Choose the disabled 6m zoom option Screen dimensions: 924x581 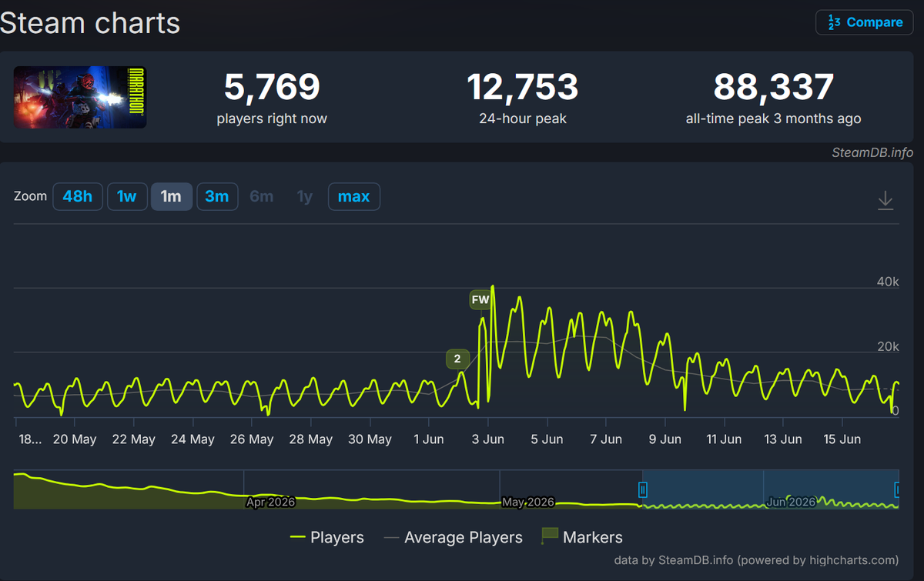click(x=262, y=196)
